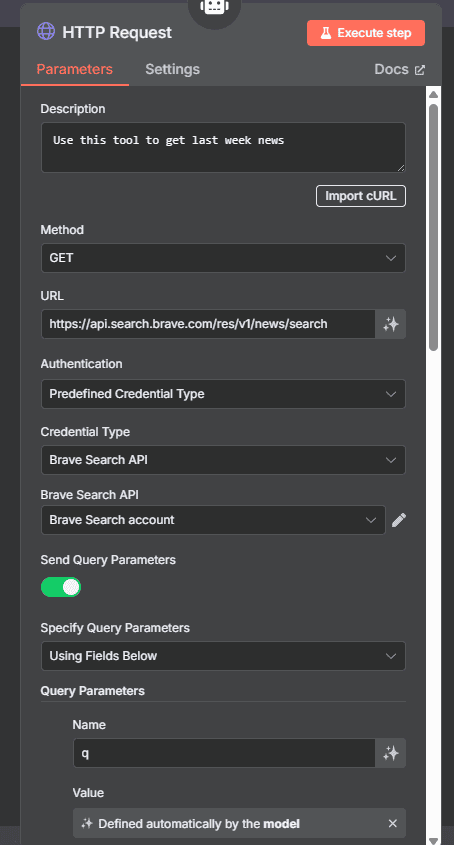
Task: Click the Brave Search API label
Action: [x=90, y=495]
